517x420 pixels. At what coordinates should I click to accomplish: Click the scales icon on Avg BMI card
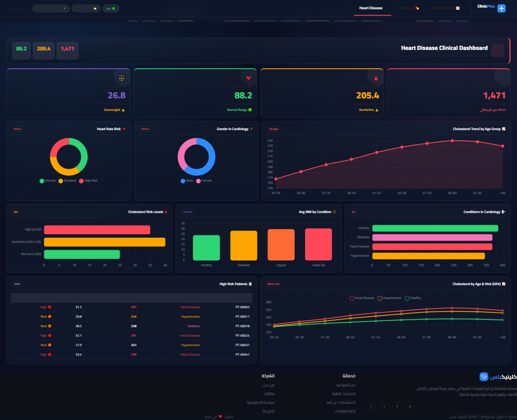(x=122, y=78)
